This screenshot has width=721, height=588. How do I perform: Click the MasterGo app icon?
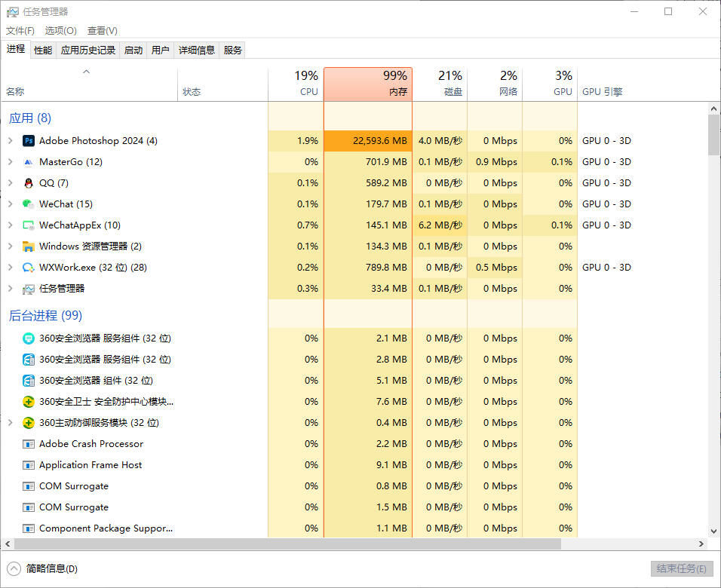coord(29,162)
